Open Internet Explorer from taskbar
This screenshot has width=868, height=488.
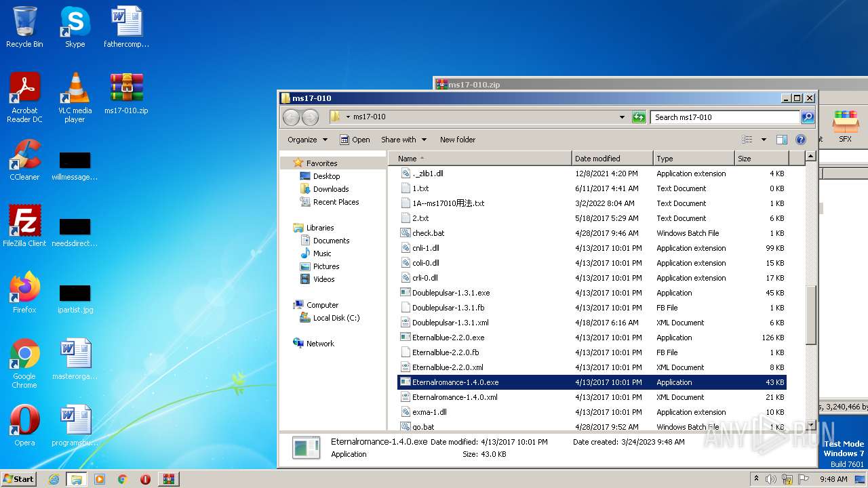(x=54, y=479)
